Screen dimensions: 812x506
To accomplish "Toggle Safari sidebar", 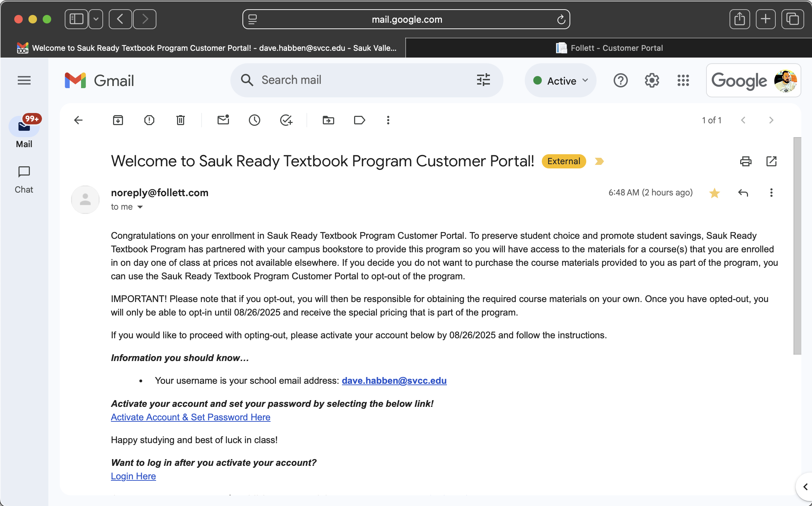I will 76,19.
